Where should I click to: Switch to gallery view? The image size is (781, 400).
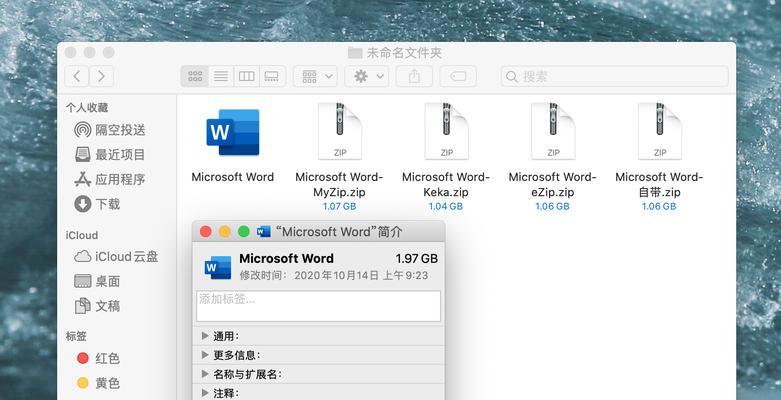click(272, 76)
